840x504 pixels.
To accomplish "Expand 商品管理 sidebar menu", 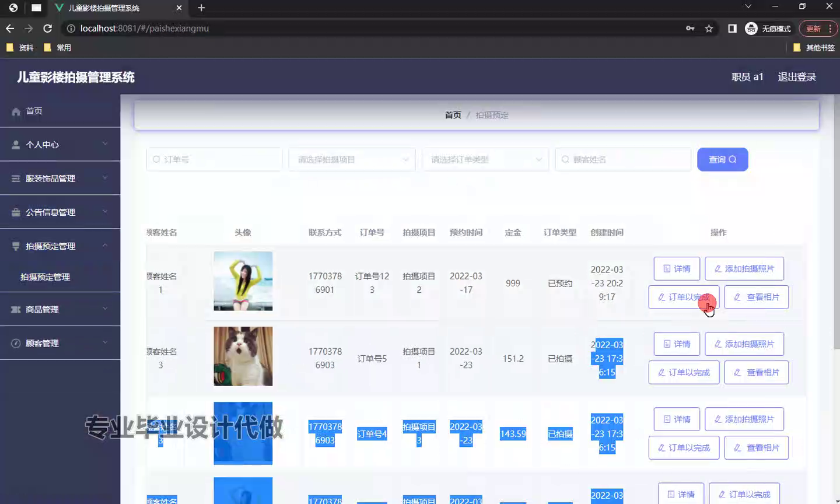I will click(60, 309).
